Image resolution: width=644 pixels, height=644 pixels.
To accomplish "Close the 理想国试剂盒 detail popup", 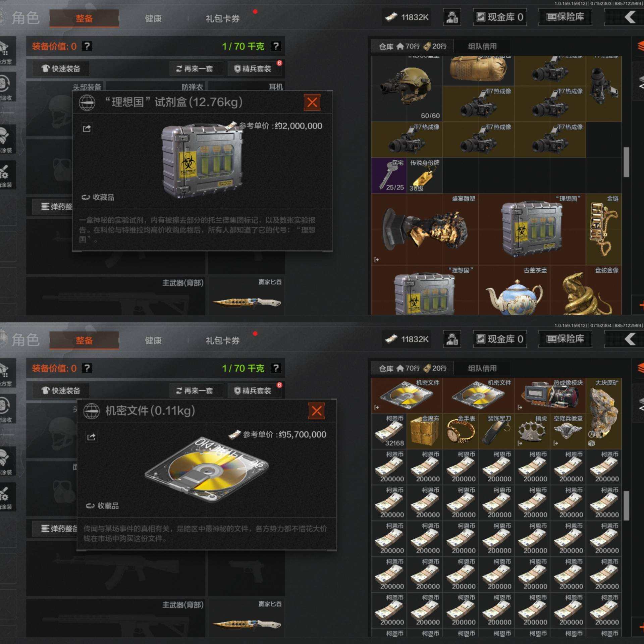I will pos(312,102).
